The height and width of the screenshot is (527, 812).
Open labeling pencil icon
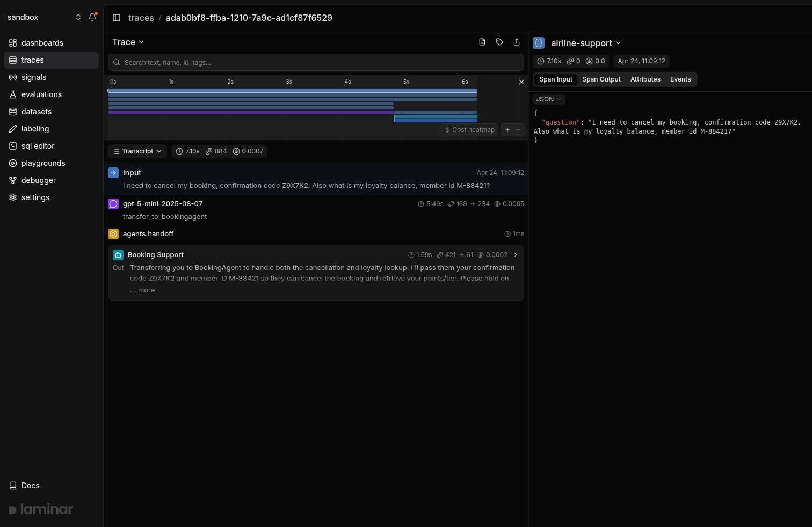[13, 129]
